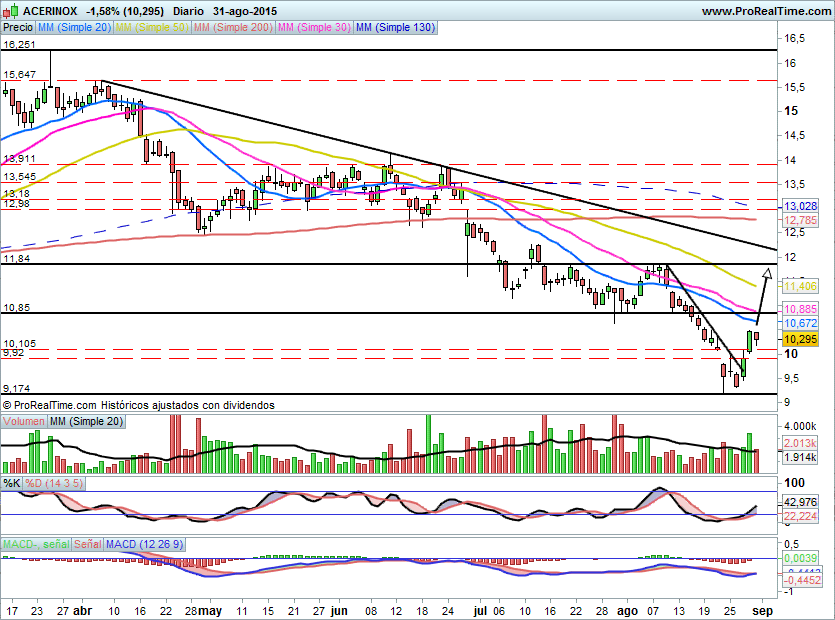This screenshot has height=620, width=835.
Task: Click the may month label on time axis
Action: (x=210, y=610)
